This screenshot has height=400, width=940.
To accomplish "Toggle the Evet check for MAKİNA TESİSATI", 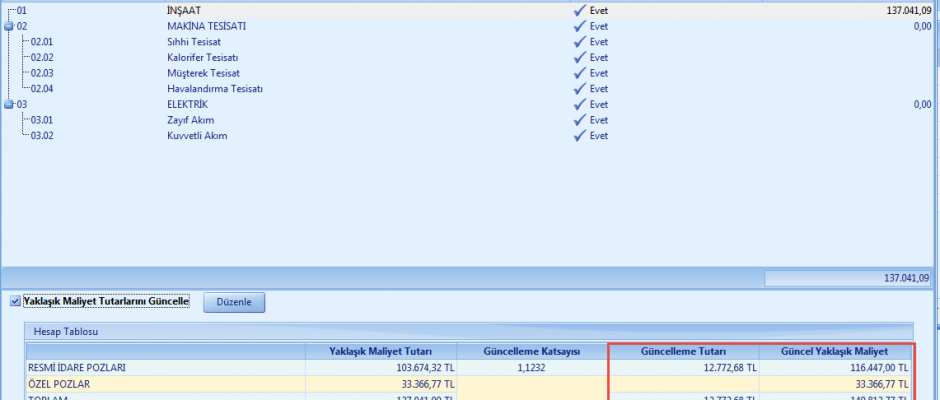I will (579, 26).
